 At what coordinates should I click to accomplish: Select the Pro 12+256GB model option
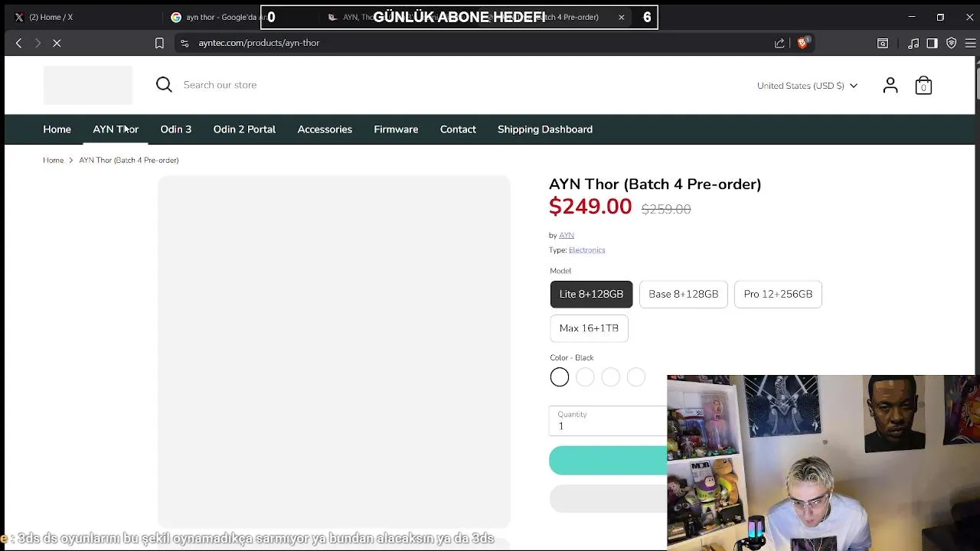point(778,294)
